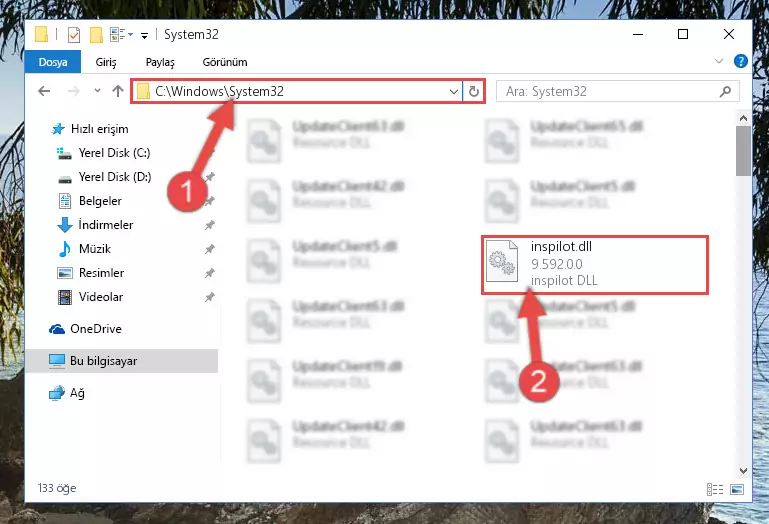Open the recent locations dropdown
Viewport: 769px width, 524px height.
pos(97,90)
